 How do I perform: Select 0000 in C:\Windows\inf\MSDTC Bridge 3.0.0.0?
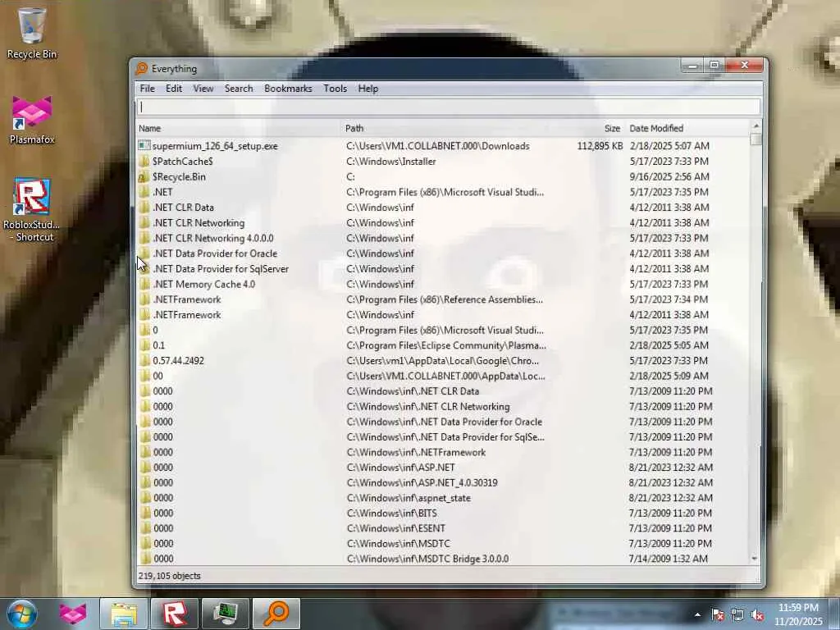click(444, 559)
